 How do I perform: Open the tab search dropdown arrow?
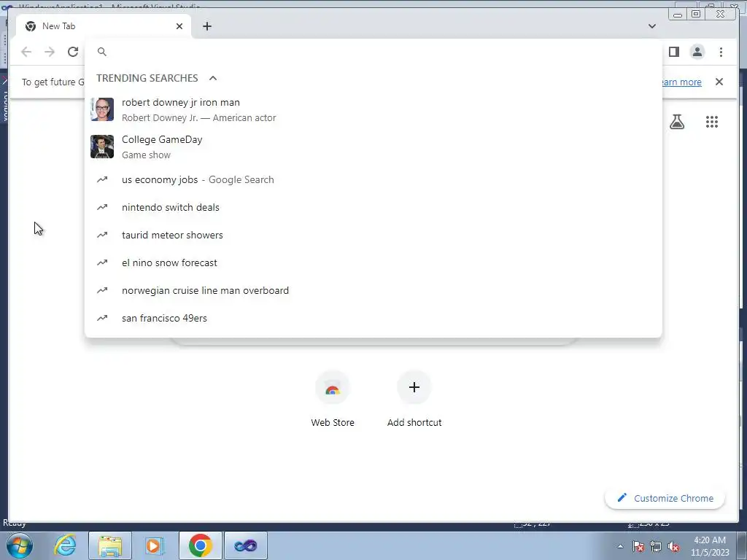[x=652, y=26]
